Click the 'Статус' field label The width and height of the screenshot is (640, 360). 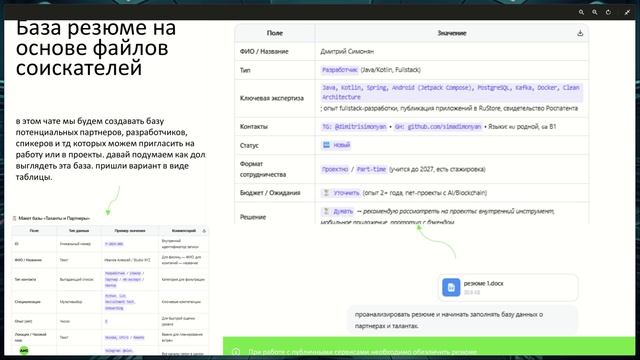(249, 145)
